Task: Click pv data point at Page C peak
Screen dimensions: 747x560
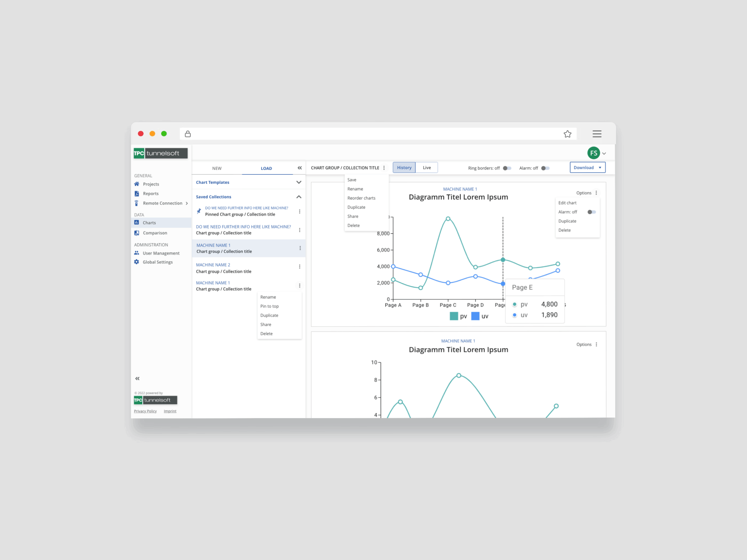Action: point(448,219)
